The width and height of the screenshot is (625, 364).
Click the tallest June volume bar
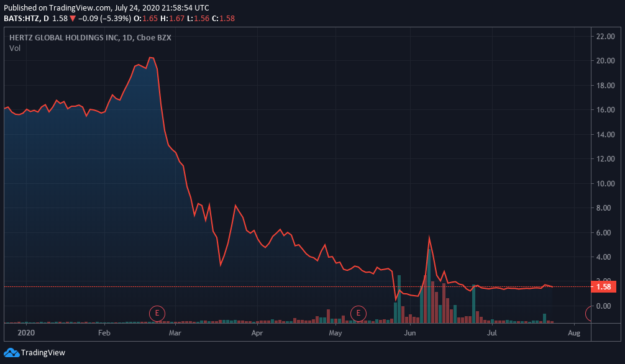429,286
